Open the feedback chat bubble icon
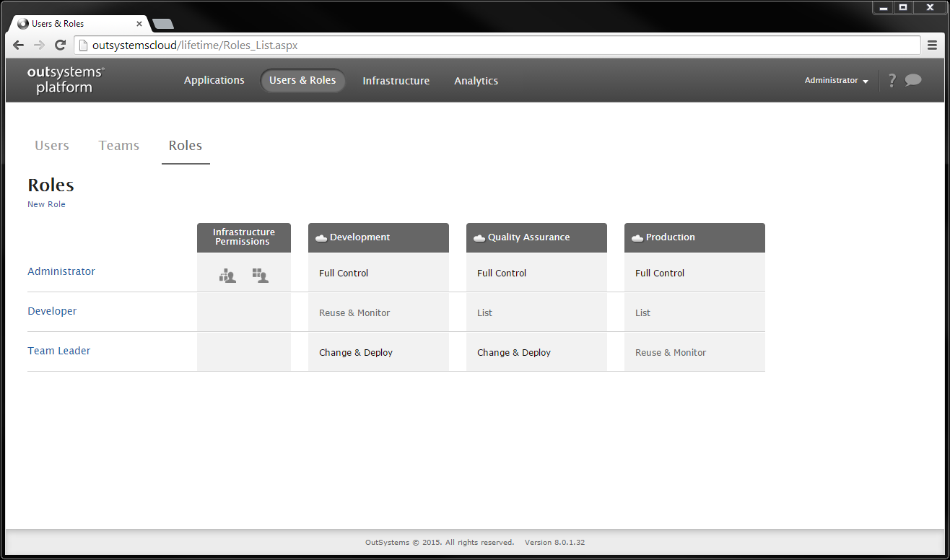The width and height of the screenshot is (950, 560). click(913, 80)
